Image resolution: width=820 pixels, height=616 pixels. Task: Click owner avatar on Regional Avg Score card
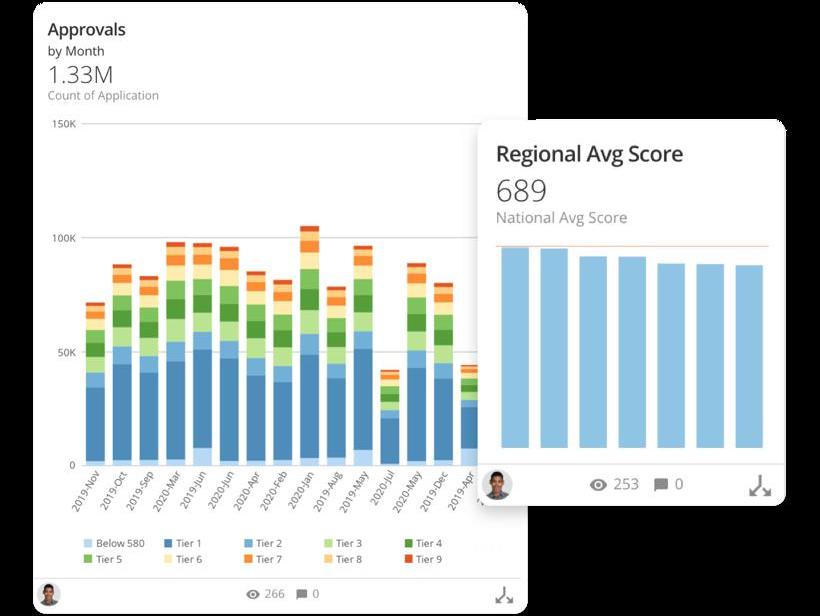(x=497, y=485)
